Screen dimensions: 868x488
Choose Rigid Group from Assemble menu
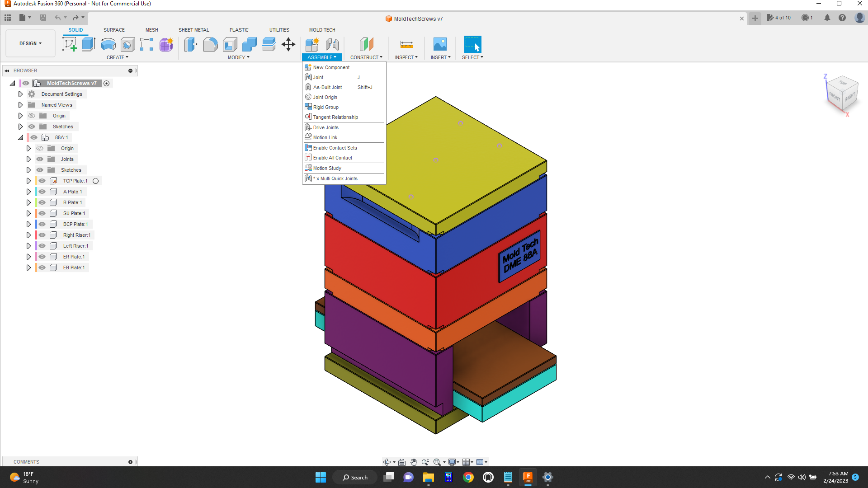[325, 107]
